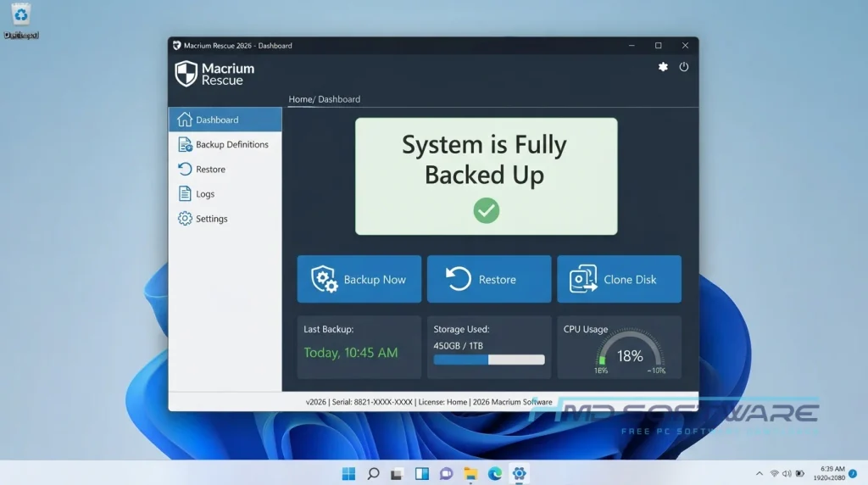Click the disk copy icon on Clone Disk
This screenshot has height=485, width=868.
point(583,278)
